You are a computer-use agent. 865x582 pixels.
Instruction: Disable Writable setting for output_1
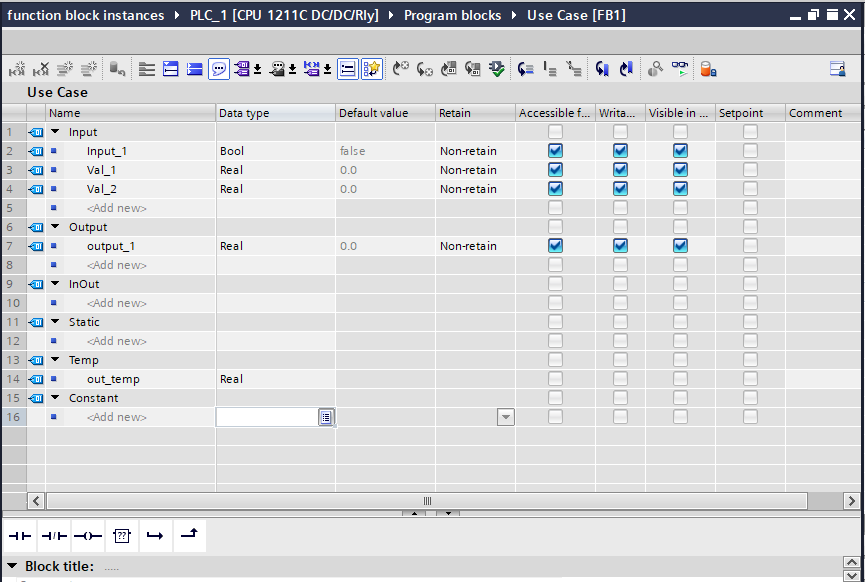point(620,245)
